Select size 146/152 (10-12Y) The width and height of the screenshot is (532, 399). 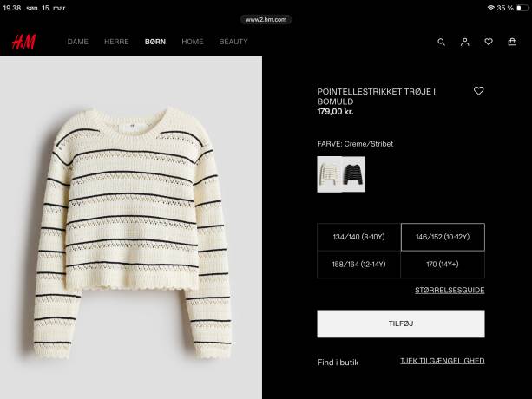pos(443,237)
